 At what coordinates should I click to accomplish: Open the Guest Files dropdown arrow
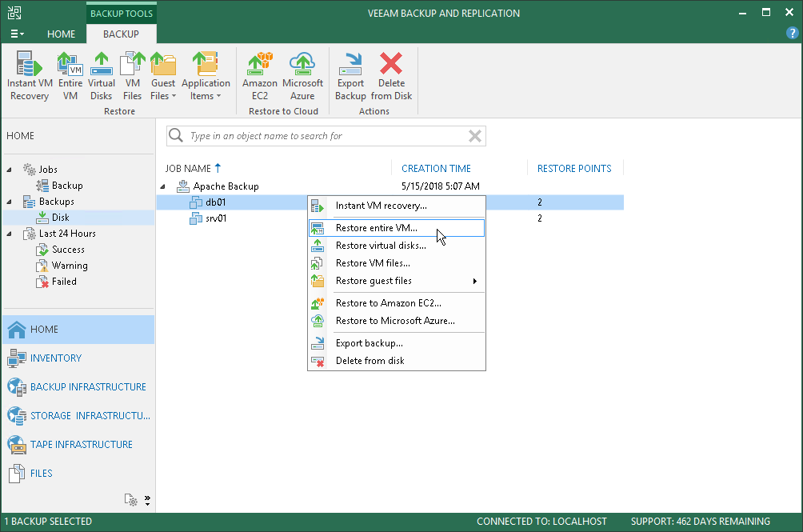(174, 96)
